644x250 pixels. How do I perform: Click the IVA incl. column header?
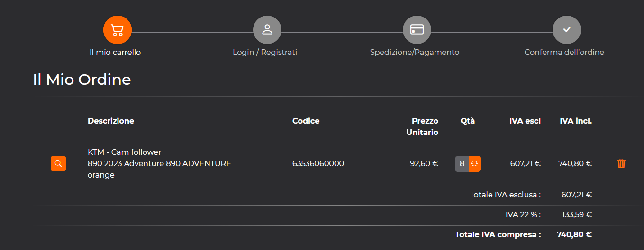coord(576,121)
